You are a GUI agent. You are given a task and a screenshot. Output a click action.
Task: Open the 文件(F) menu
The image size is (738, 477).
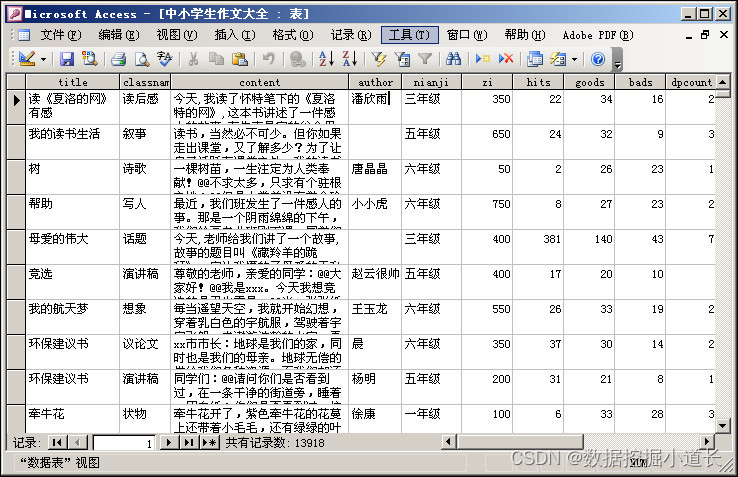pos(61,35)
